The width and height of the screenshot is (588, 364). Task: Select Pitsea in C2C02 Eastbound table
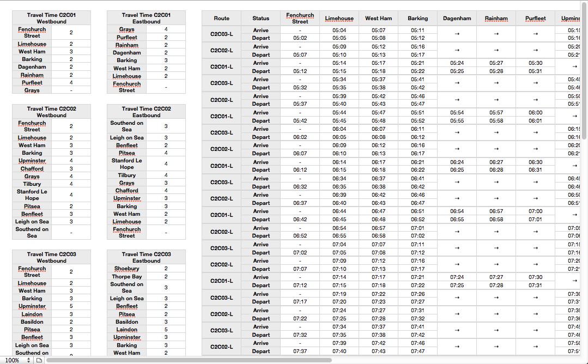click(x=127, y=153)
